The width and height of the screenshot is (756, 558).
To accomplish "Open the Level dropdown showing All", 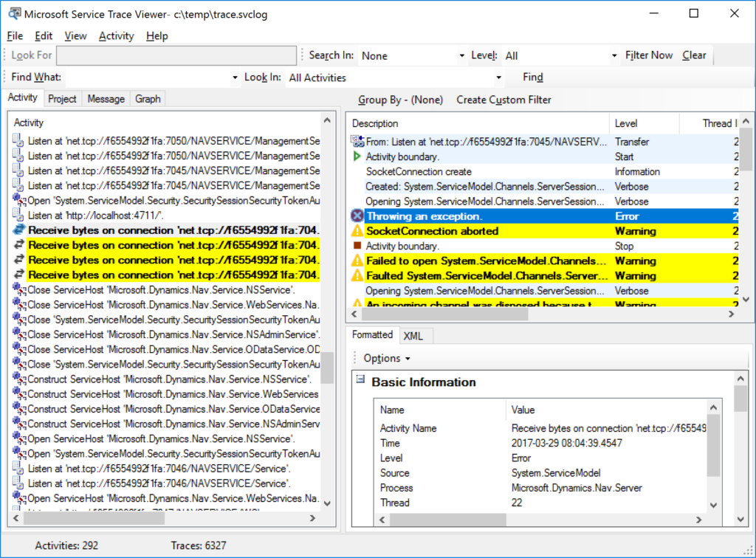I will [x=613, y=55].
